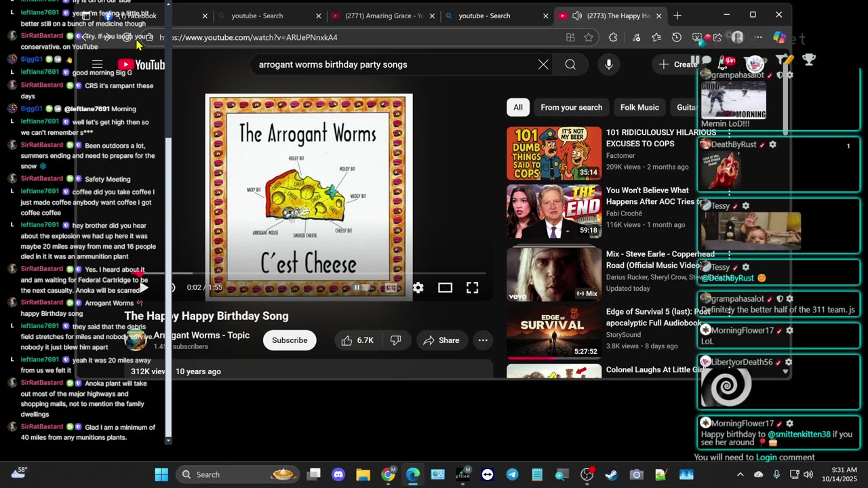Open split screen icon in address bar
This screenshot has width=868, height=488.
[570, 38]
